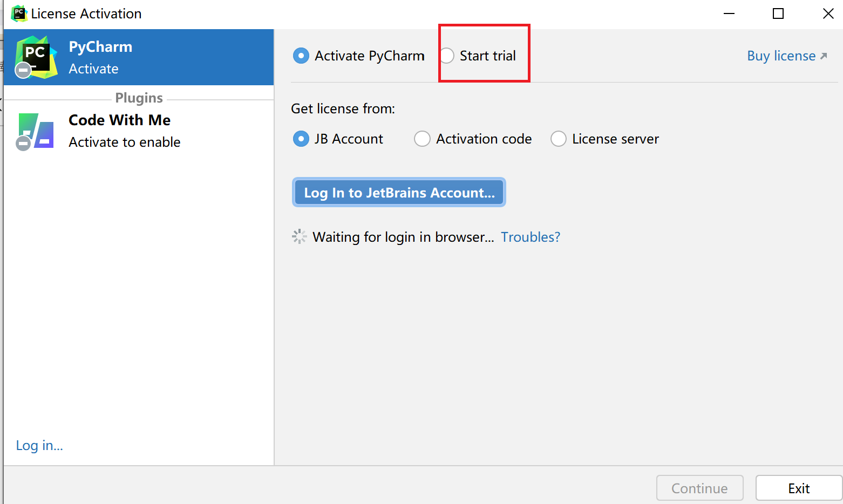Close the License Activation window
This screenshot has height=504, width=843.
828,13
